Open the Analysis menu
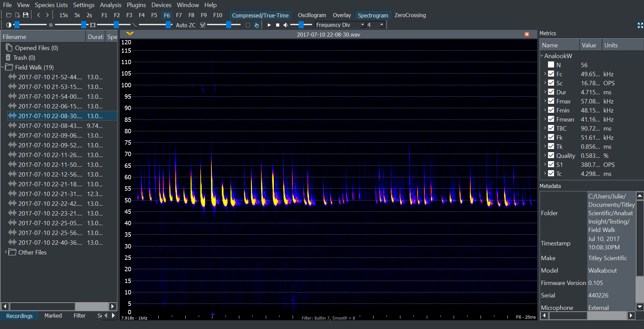Image resolution: width=644 pixels, height=329 pixels. 110,5
